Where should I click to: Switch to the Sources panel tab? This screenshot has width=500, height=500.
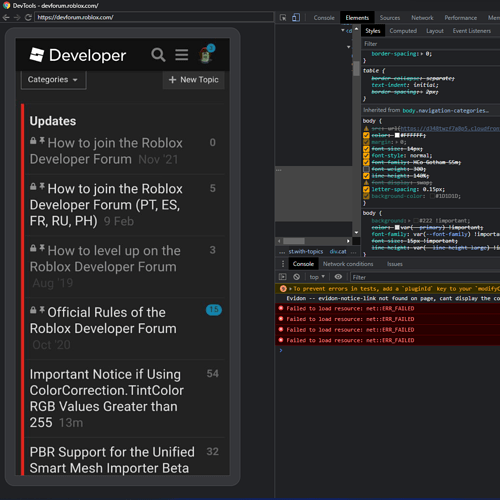point(389,18)
